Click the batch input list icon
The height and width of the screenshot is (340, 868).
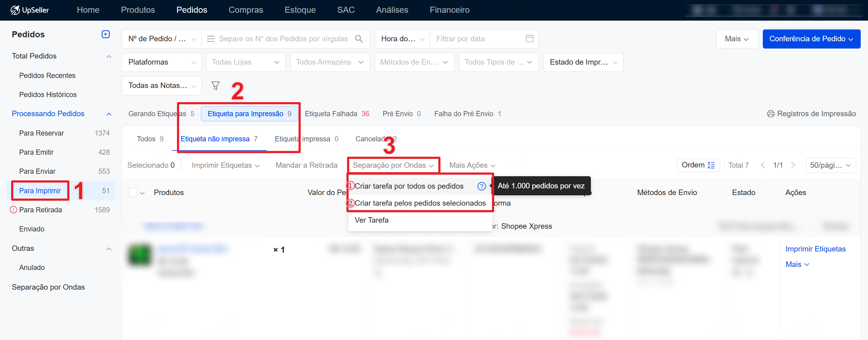211,39
